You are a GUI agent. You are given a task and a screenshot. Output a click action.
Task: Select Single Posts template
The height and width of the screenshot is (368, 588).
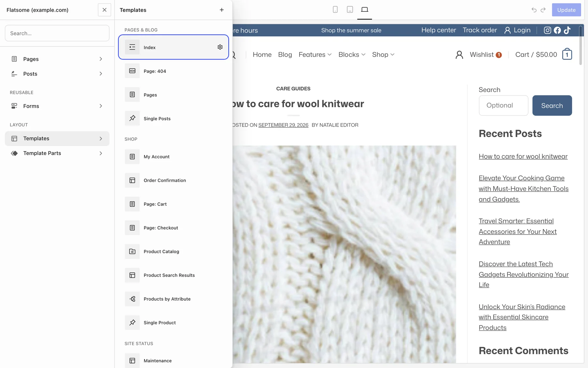pos(173,118)
